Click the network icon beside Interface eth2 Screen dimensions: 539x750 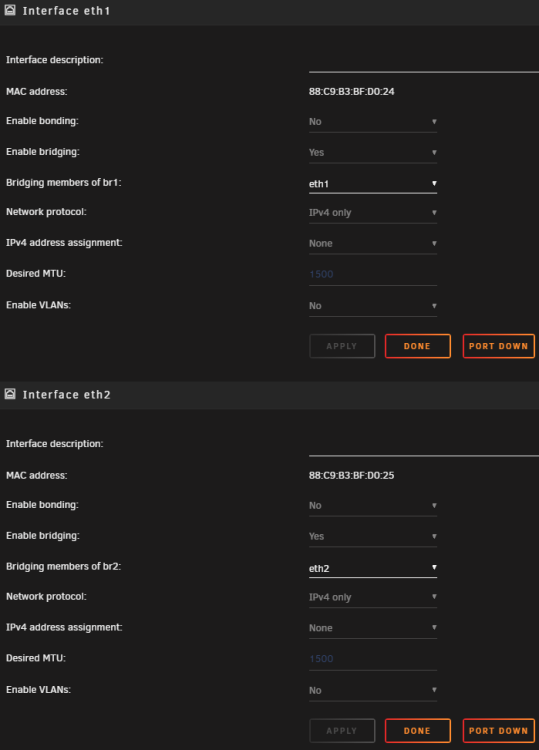10,394
